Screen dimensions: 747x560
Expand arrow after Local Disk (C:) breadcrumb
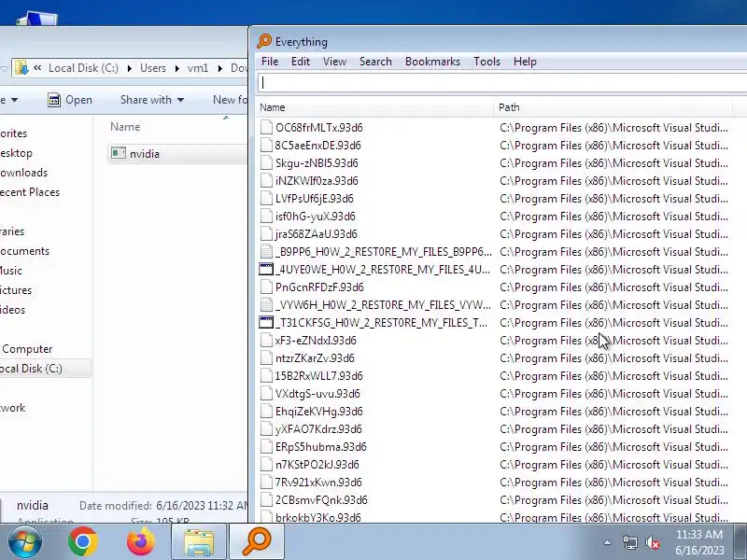(129, 68)
